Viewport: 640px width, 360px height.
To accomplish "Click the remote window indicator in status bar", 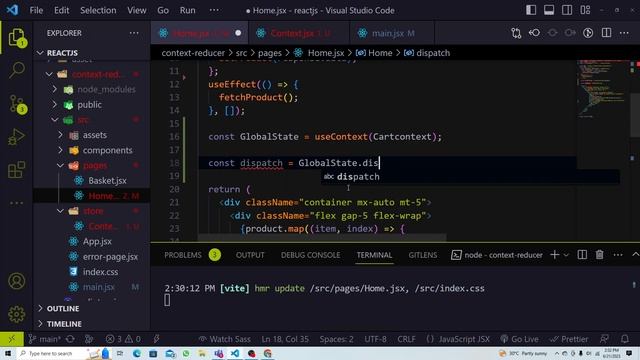I will (x=11, y=339).
